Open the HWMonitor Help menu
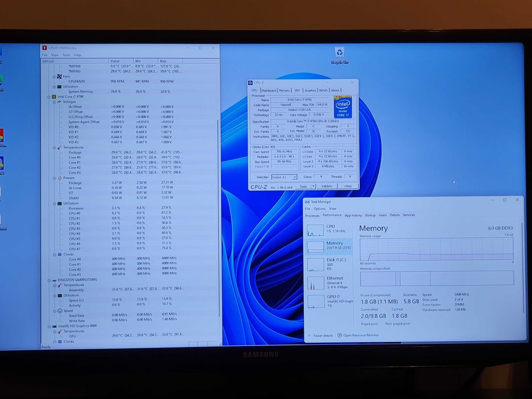Screen dimensions: 532x399 coord(78,55)
